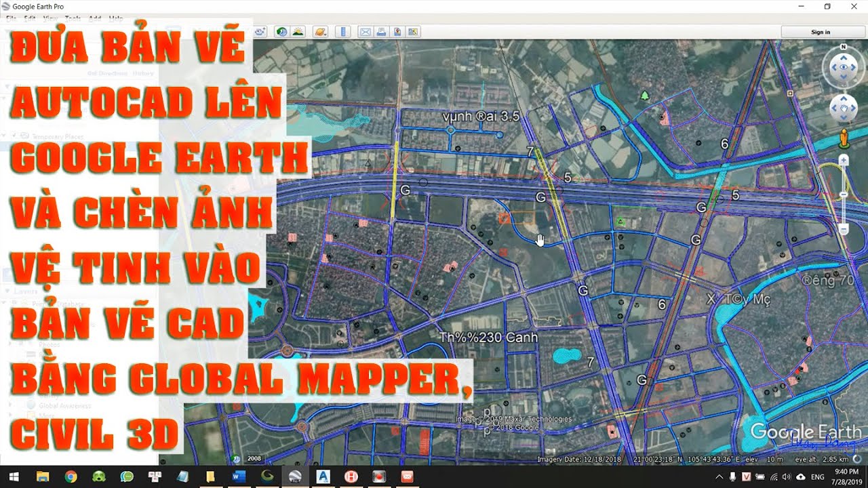This screenshot has width=868, height=488.
Task: Click the Imagery Date 12/18/2018 text
Action: [579, 459]
